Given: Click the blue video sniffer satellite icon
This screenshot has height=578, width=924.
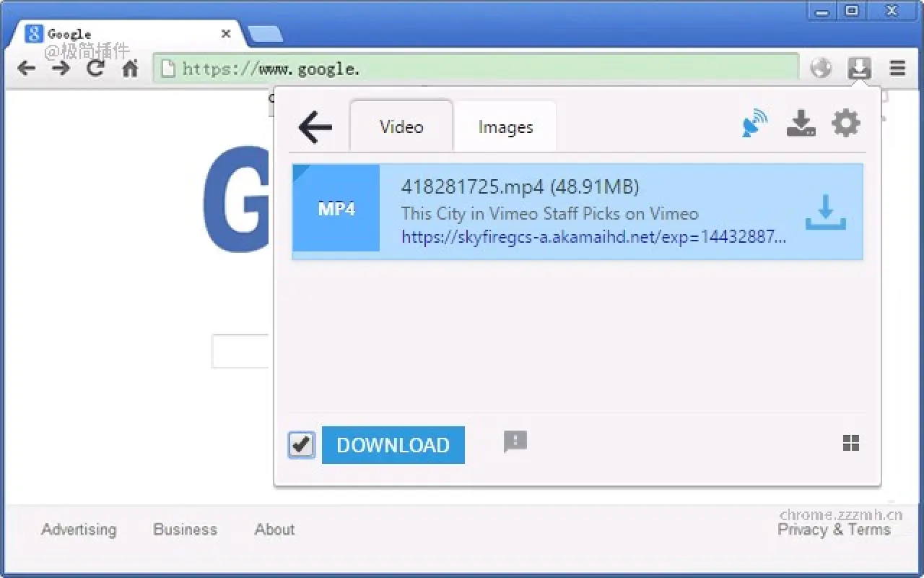Looking at the screenshot, I should [x=753, y=123].
